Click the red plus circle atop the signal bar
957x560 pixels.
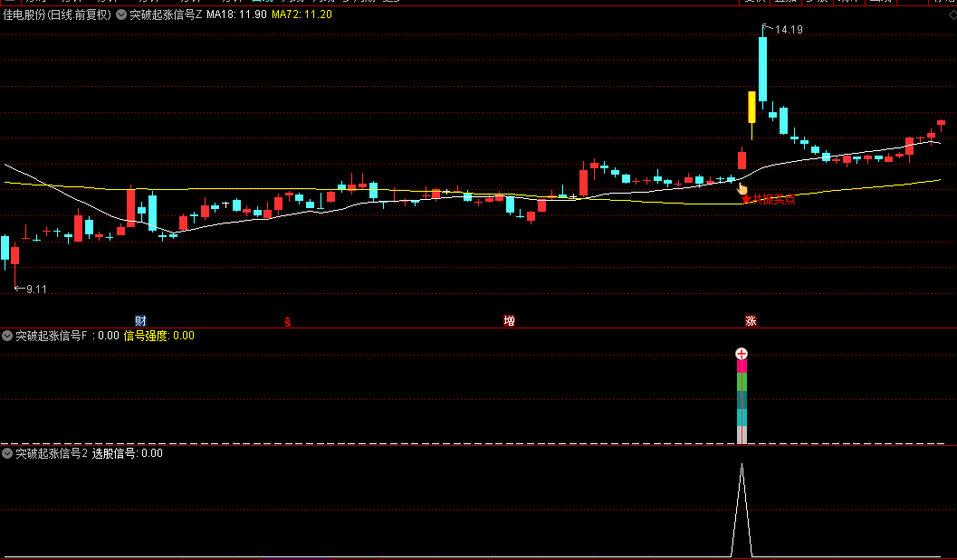tap(742, 354)
